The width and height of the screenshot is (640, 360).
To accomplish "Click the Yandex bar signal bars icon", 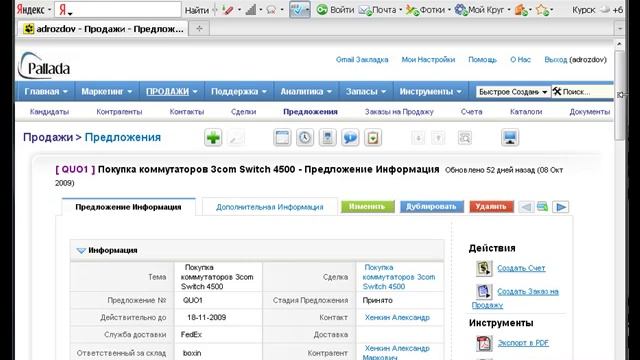I will [251, 10].
